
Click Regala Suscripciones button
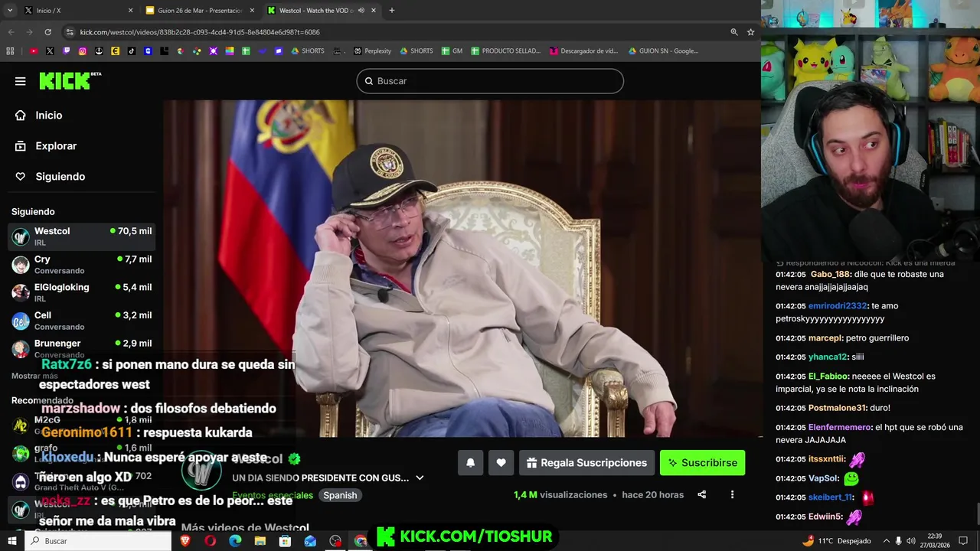(586, 462)
